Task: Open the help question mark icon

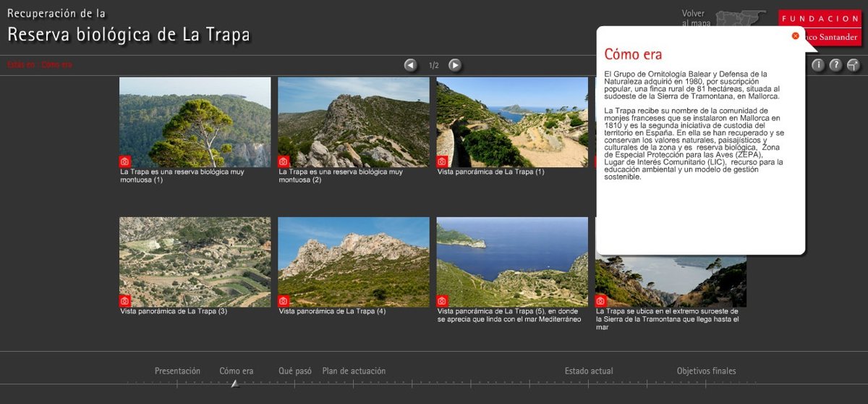Action: (x=835, y=65)
